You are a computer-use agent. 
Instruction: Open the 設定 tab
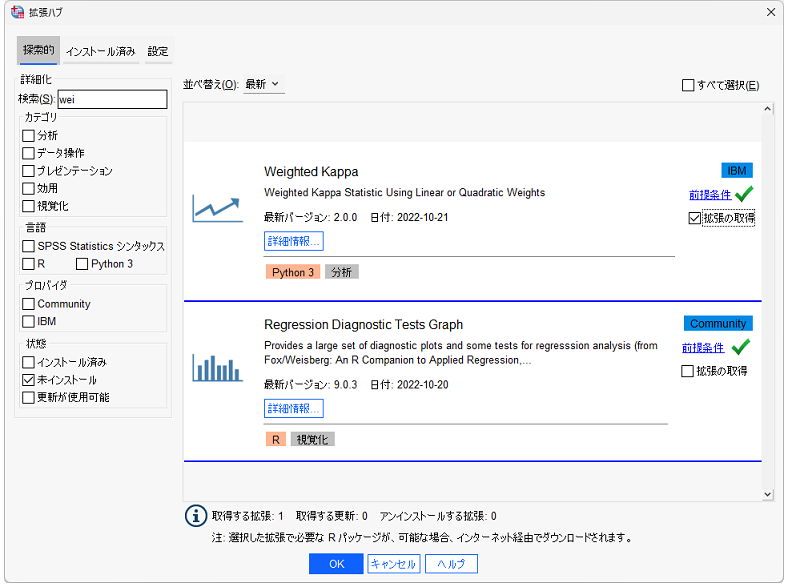click(x=158, y=51)
